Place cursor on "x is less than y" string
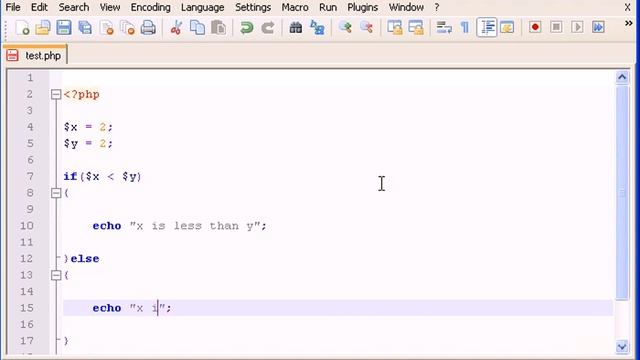 (195, 226)
